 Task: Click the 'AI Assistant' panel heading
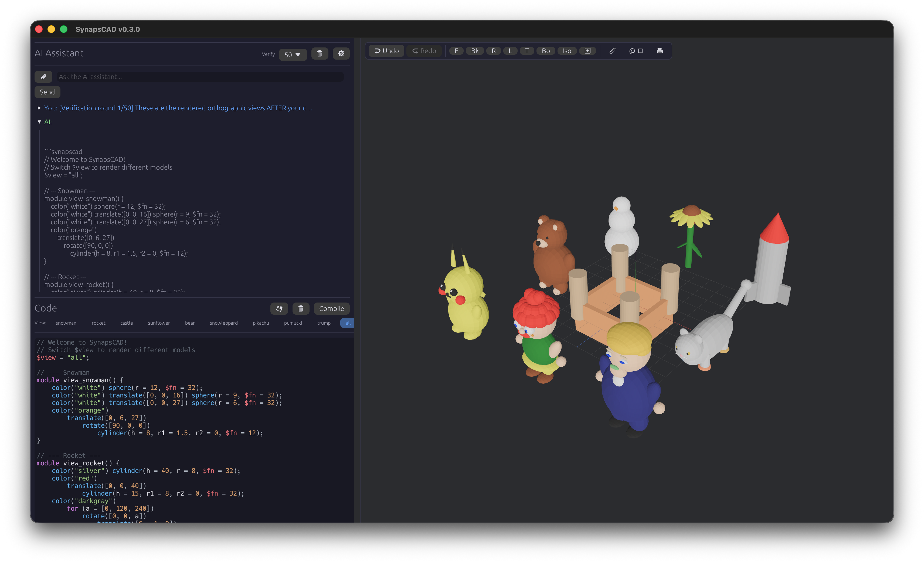59,53
